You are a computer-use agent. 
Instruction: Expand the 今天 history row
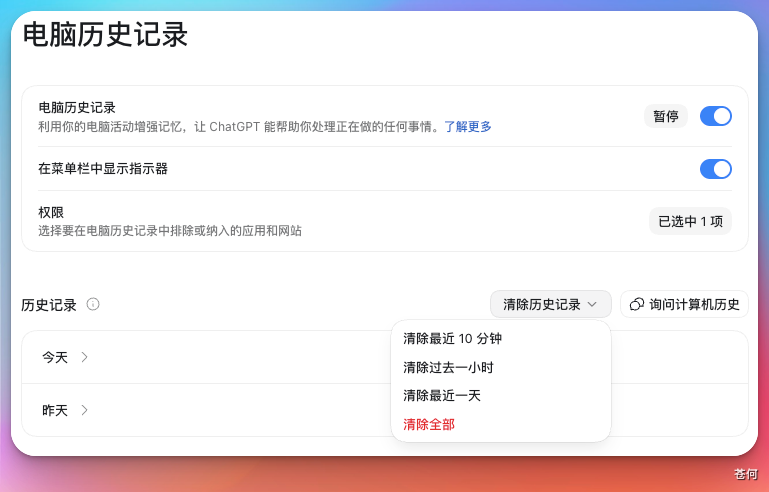coord(384,357)
